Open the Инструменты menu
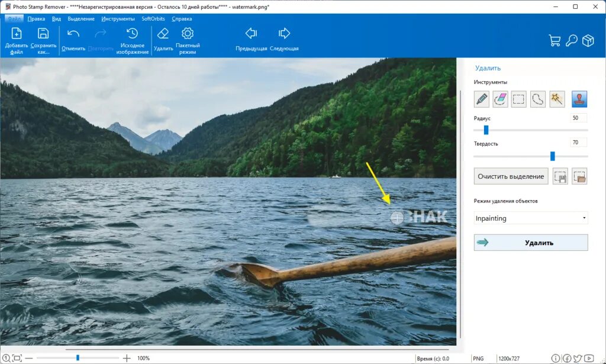This screenshot has height=364, width=606. [x=118, y=18]
